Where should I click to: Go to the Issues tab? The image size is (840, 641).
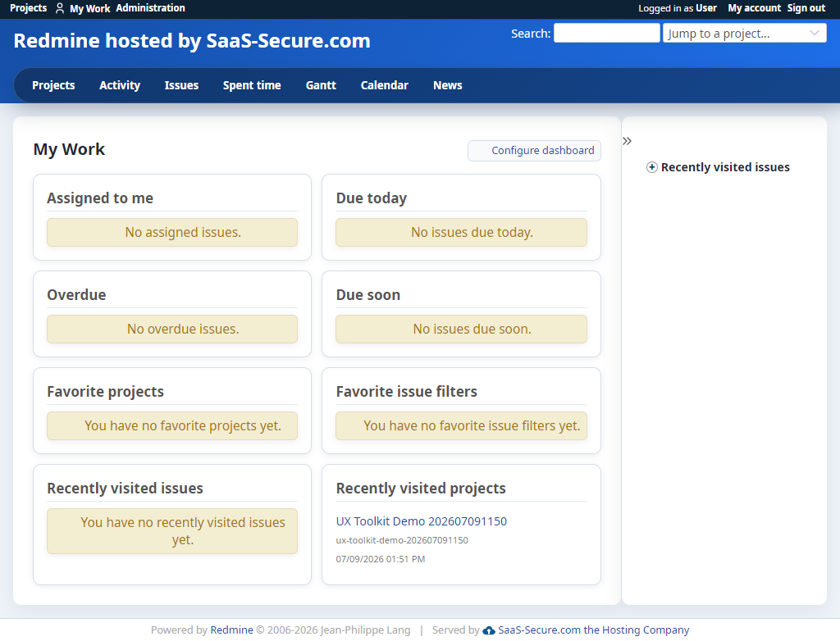(181, 85)
